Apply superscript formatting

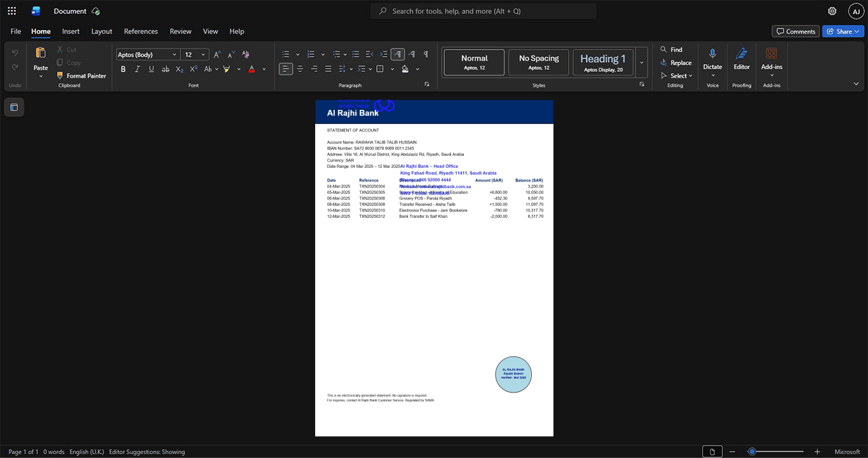193,69
